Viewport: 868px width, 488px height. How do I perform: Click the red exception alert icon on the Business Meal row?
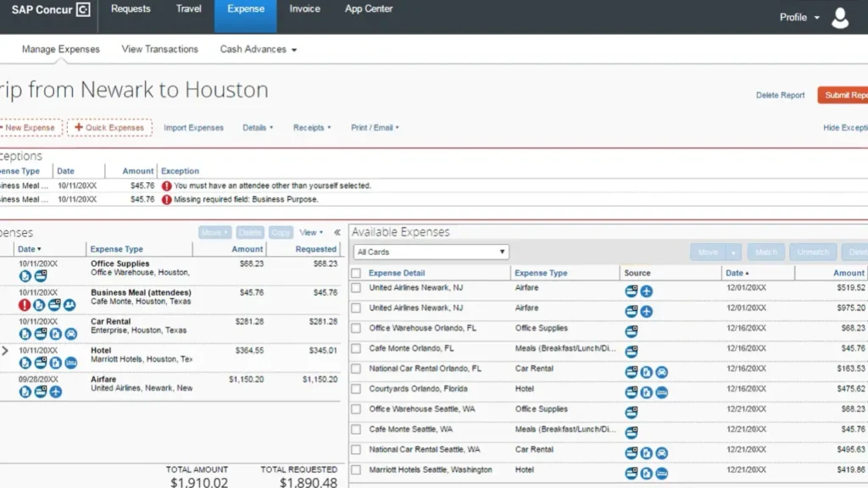click(25, 305)
